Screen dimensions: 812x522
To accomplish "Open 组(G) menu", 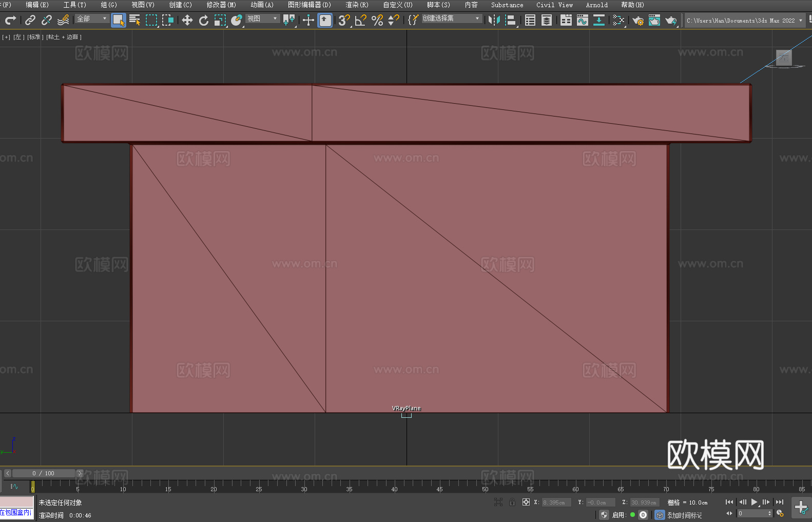I will point(109,5).
